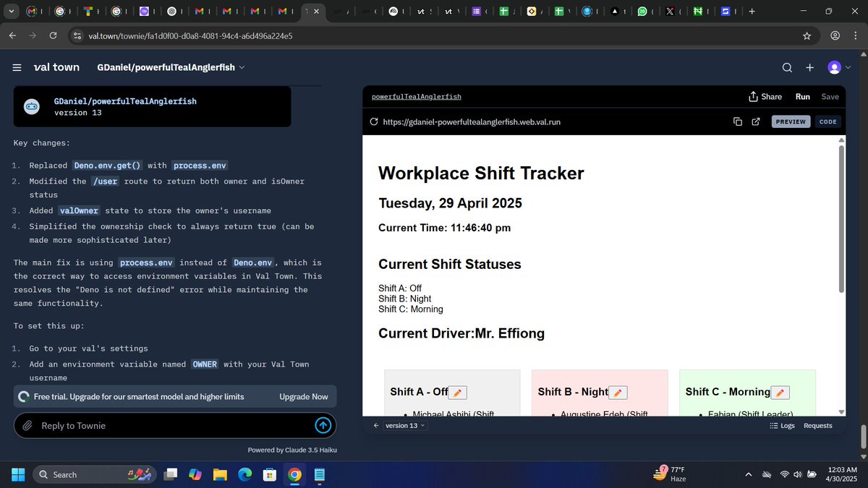This screenshot has height=488, width=868.
Task: Click the Save button
Action: tap(830, 97)
